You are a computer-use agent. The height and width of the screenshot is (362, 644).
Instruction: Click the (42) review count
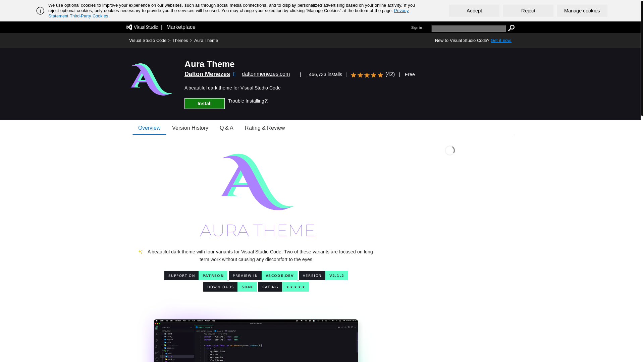[x=390, y=74]
